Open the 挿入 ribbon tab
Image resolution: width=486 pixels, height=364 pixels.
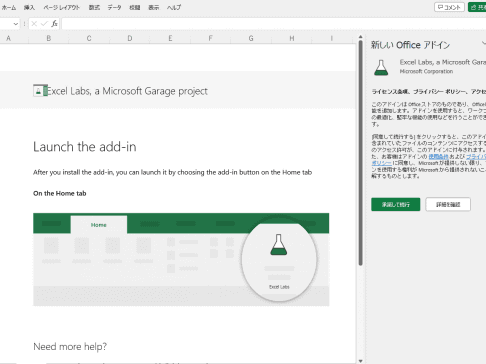click(29, 7)
